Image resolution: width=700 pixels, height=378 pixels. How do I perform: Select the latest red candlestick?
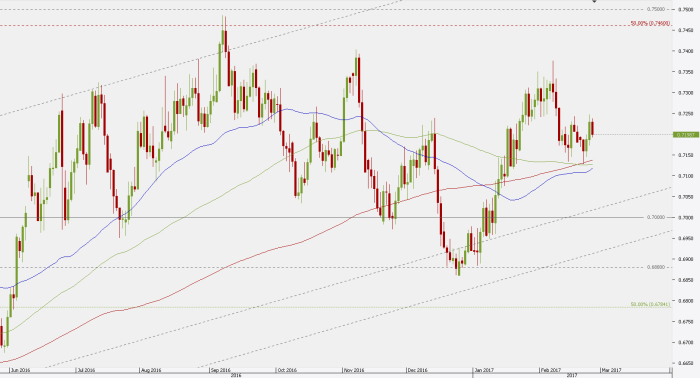(592, 127)
